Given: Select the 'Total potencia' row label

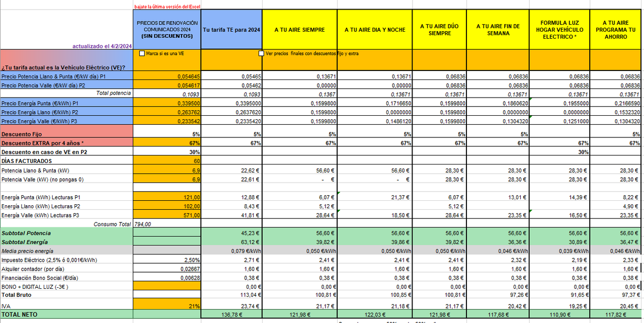Looking at the screenshot, I should pyautogui.click(x=114, y=93).
